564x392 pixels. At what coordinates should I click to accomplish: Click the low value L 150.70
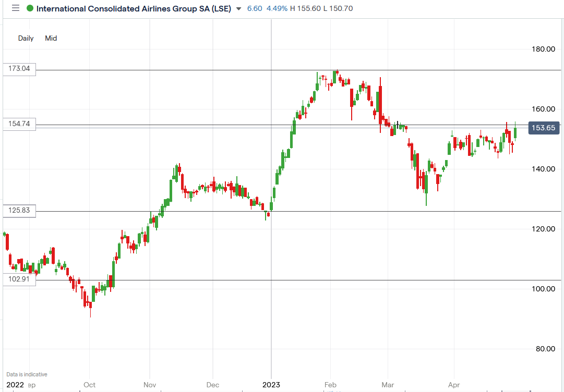point(338,9)
